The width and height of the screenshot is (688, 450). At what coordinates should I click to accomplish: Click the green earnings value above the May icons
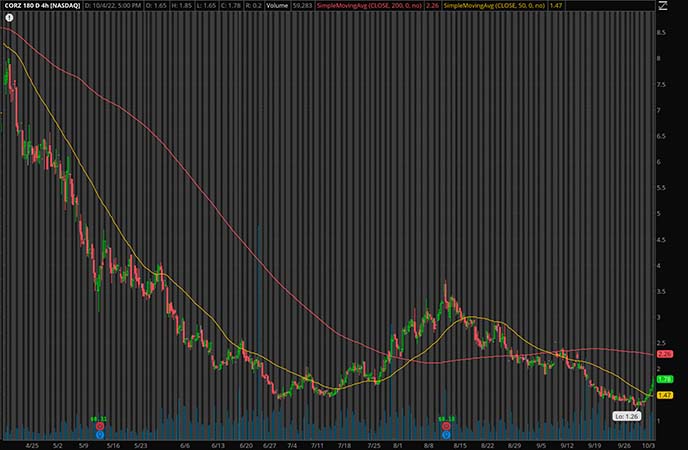click(99, 418)
